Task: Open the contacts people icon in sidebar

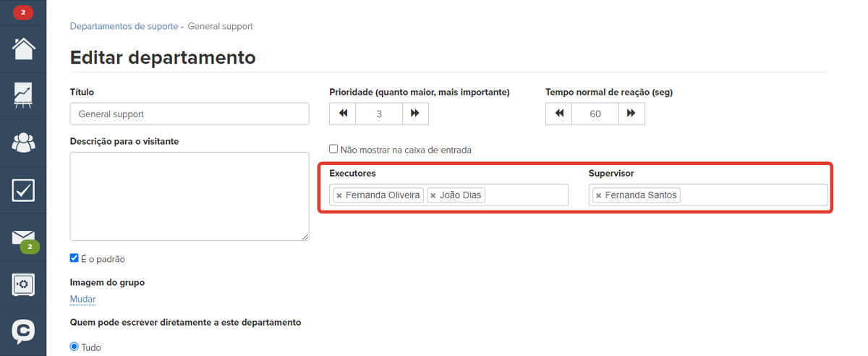Action: coord(23,143)
